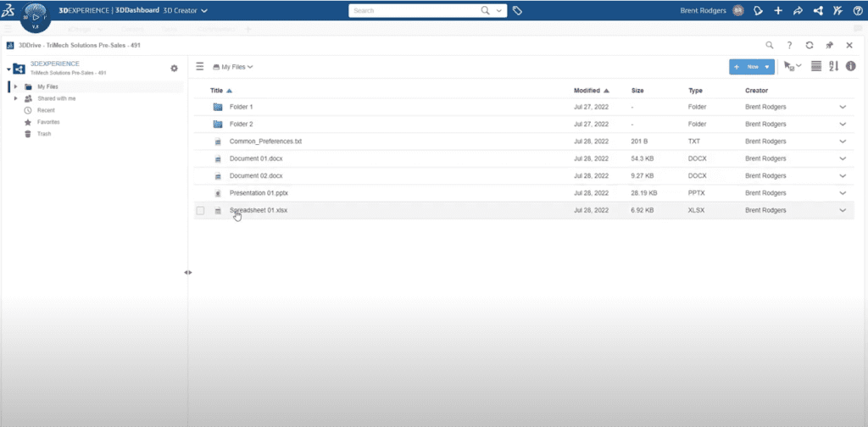Image resolution: width=868 pixels, height=427 pixels.
Task: Click the 3DEXPERIENCE compass icon
Action: pyautogui.click(x=36, y=17)
